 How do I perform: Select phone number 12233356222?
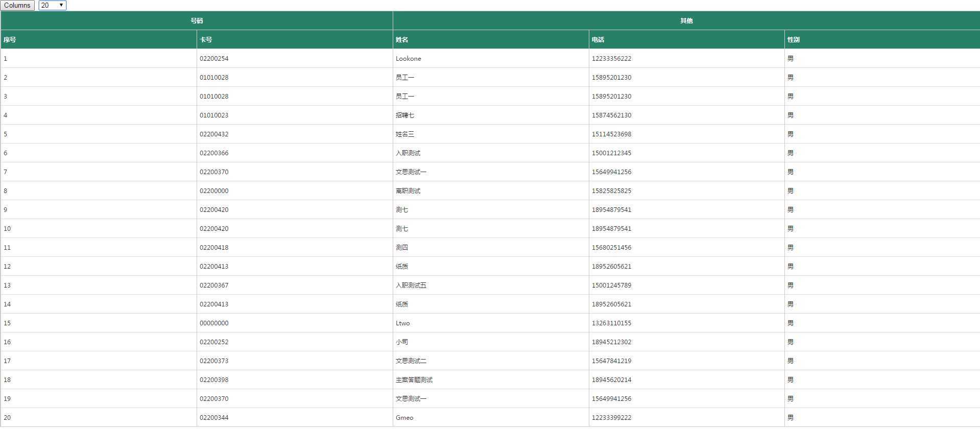tap(611, 59)
